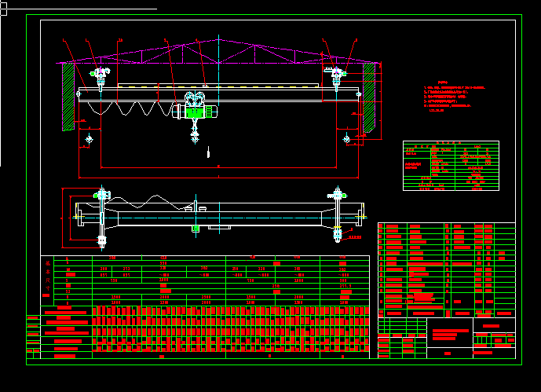This screenshot has width=541, height=392.
Task: Click the magenta roof truss apex
Action: [x=217, y=39]
